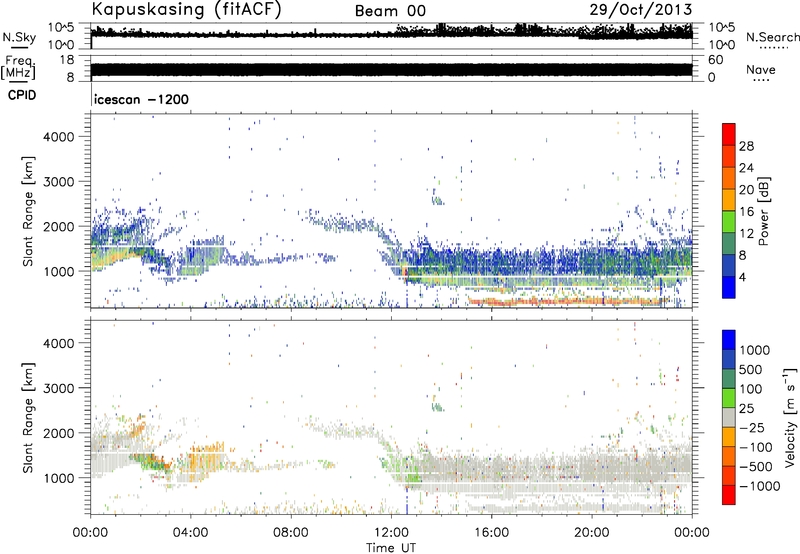Click the 'Beam 00' label
This screenshot has width=800, height=554.
[x=390, y=11]
